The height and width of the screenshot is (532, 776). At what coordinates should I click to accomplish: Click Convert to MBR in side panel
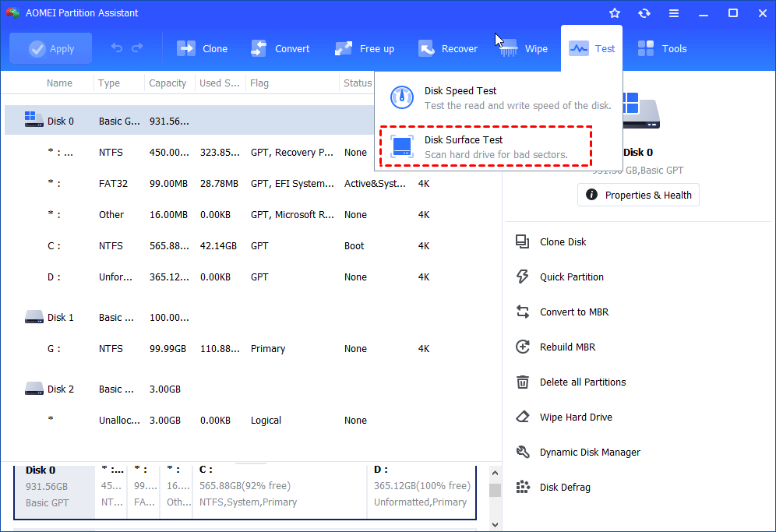coord(573,312)
